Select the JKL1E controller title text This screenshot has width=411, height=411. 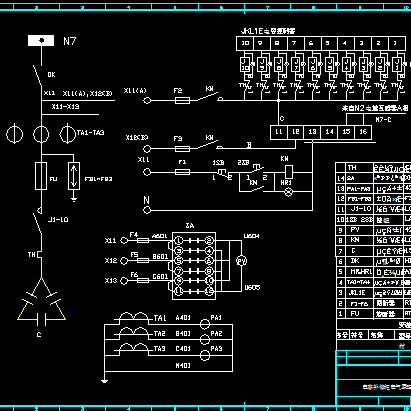[x=268, y=31]
